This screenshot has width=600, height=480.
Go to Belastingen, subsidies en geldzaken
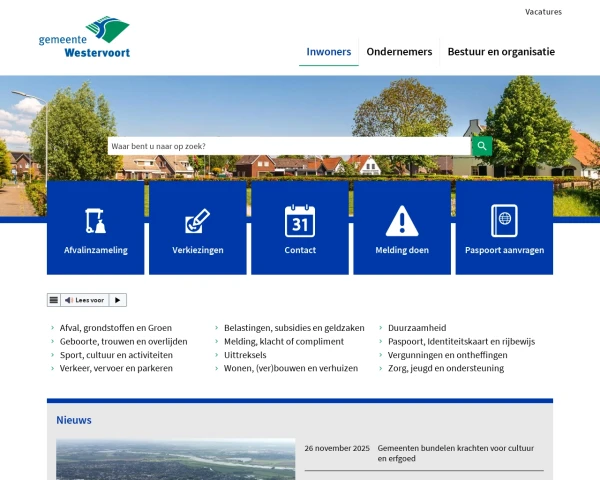294,327
